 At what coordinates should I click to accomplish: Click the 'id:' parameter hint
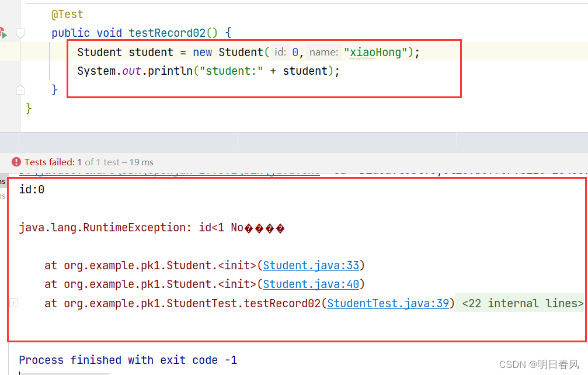(280, 52)
